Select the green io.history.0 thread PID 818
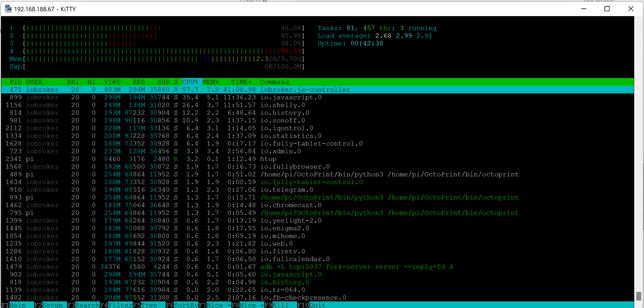Screen dimensions: 644x308 pos(317,282)
